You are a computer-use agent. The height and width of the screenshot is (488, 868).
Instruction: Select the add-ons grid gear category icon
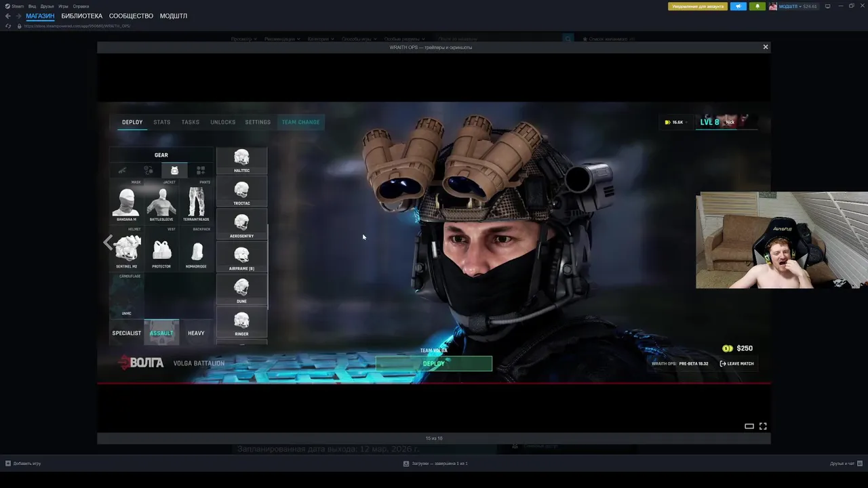coord(201,170)
